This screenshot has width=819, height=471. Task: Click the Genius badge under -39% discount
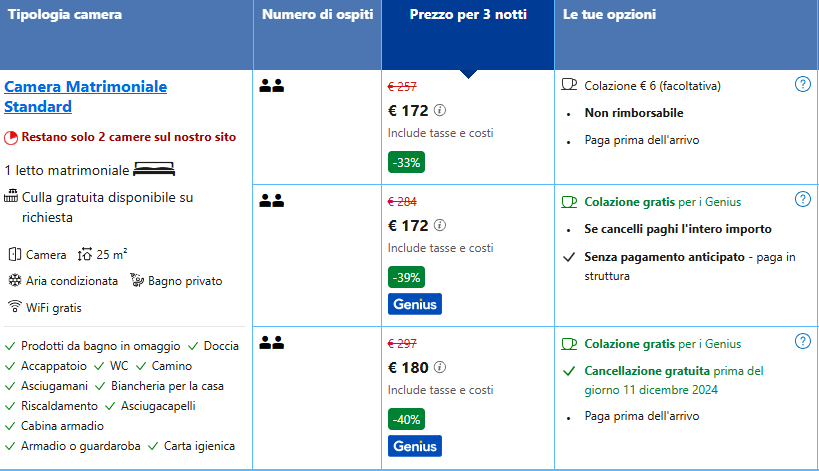click(414, 304)
